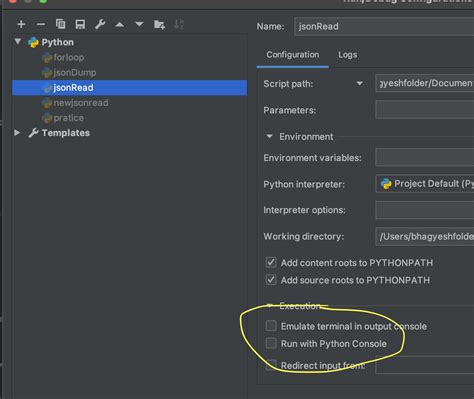Image resolution: width=474 pixels, height=399 pixels.
Task: Select the forloop configuration
Action: pyautogui.click(x=69, y=57)
